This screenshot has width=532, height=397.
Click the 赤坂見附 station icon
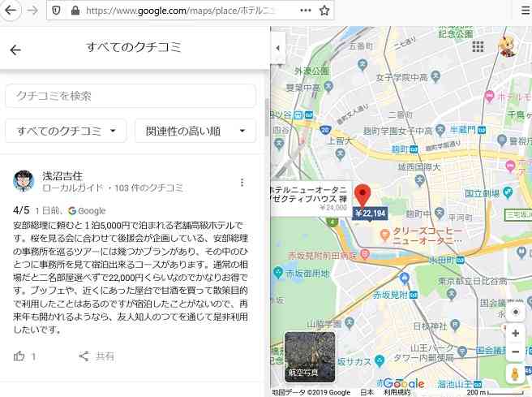414,296
